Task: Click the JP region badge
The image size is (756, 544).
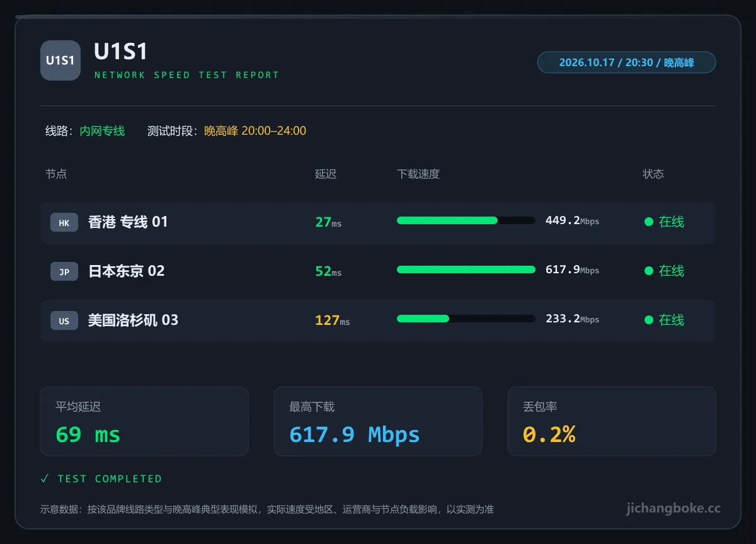Action: tap(64, 271)
